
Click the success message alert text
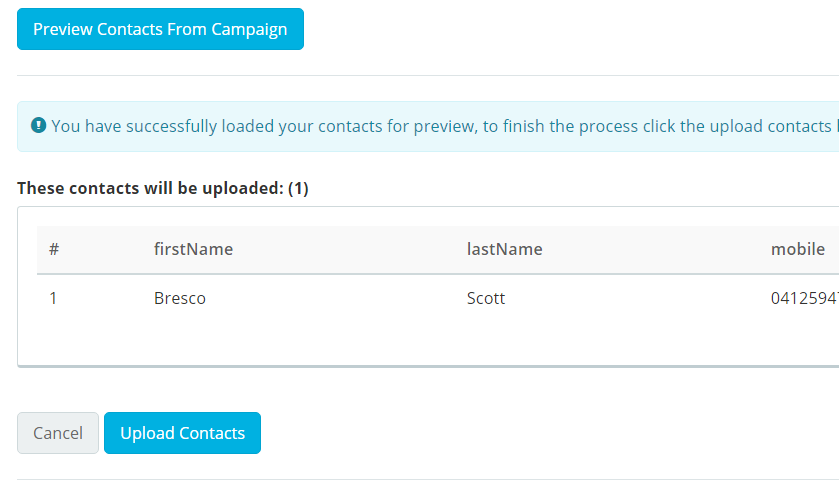click(x=442, y=126)
